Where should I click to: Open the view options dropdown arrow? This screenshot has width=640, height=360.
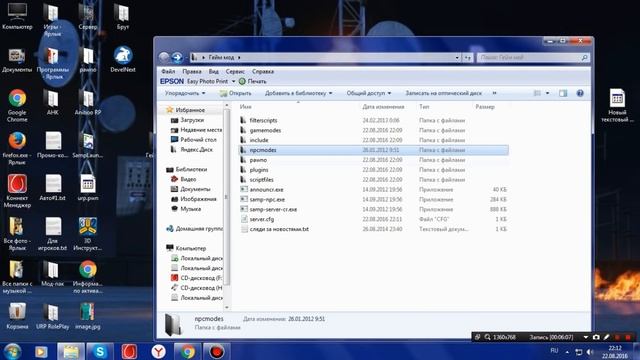coord(547,93)
